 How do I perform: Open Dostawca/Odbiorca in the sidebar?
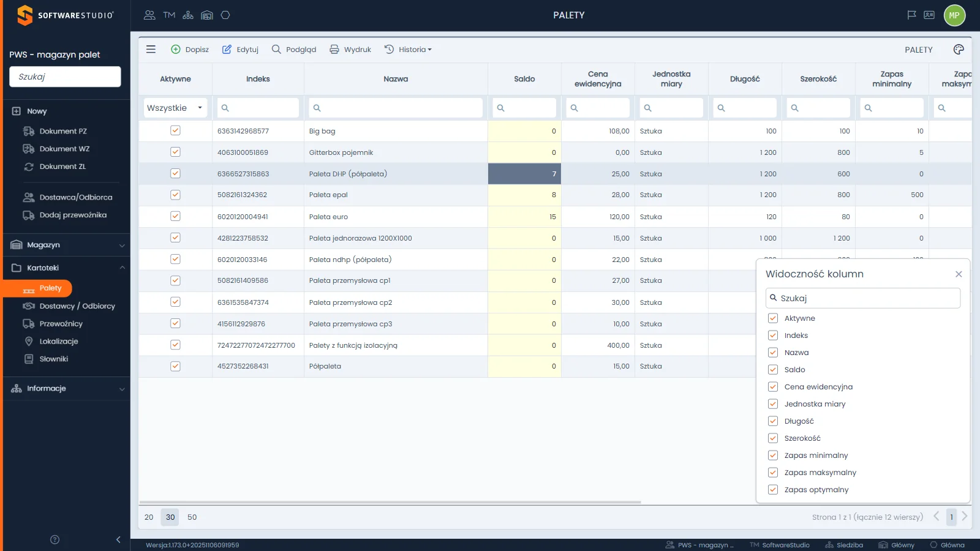tap(76, 197)
